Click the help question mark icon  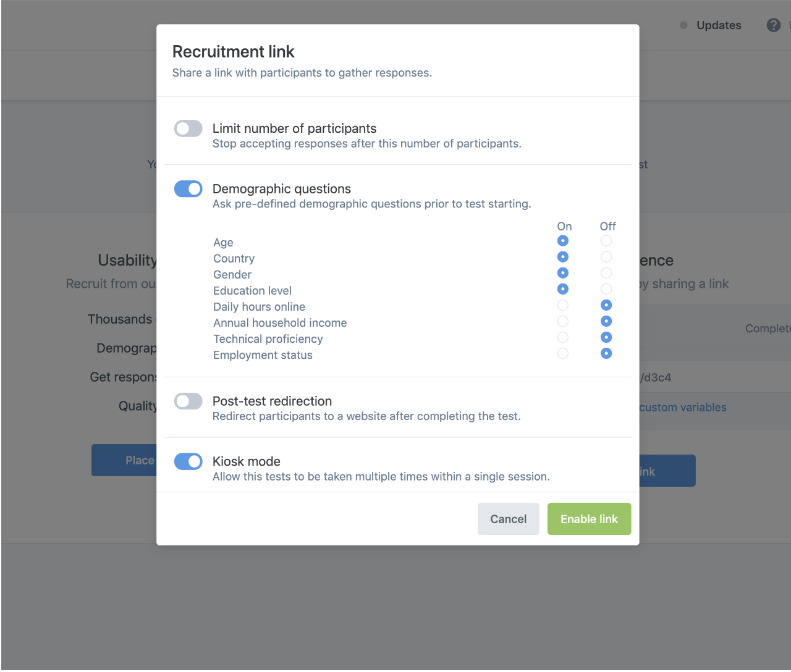tap(773, 25)
